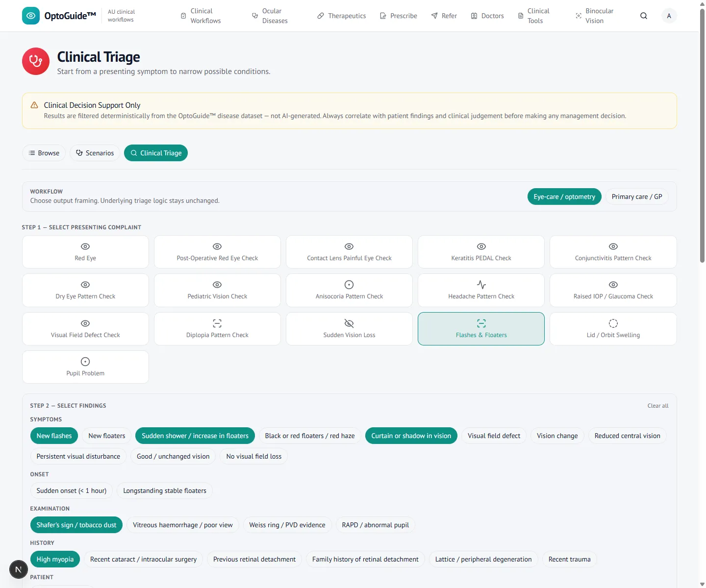The image size is (706, 588).
Task: Click the 'Clear all' link
Action: [x=658, y=406]
